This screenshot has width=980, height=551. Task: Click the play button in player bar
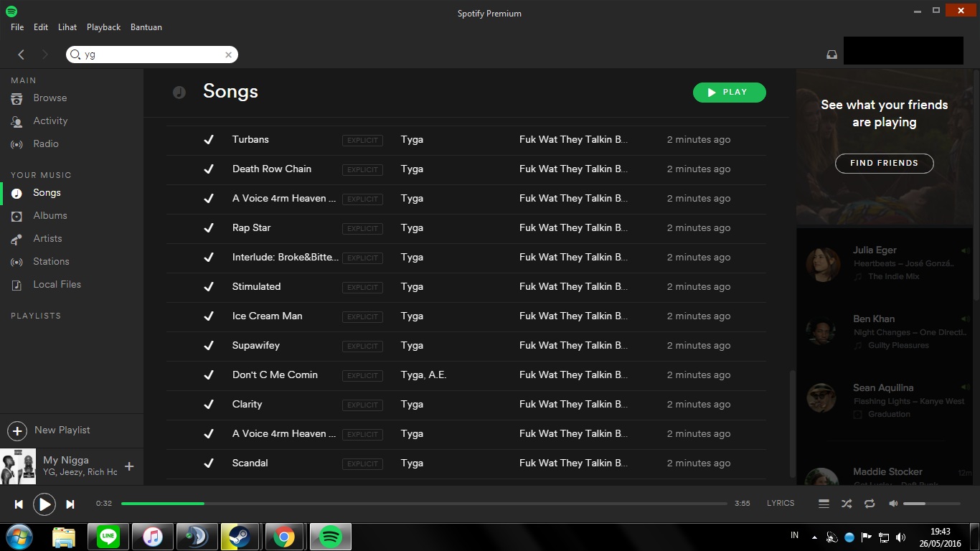coord(44,504)
